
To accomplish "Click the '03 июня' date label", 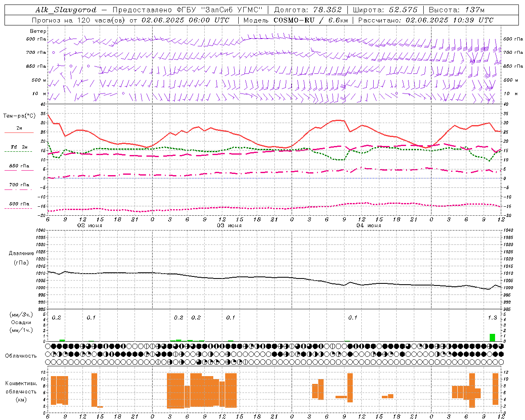I will [x=229, y=226].
